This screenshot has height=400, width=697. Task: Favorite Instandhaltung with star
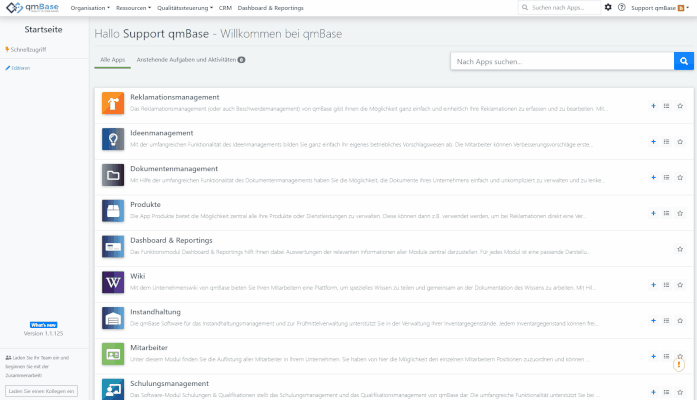click(x=680, y=320)
